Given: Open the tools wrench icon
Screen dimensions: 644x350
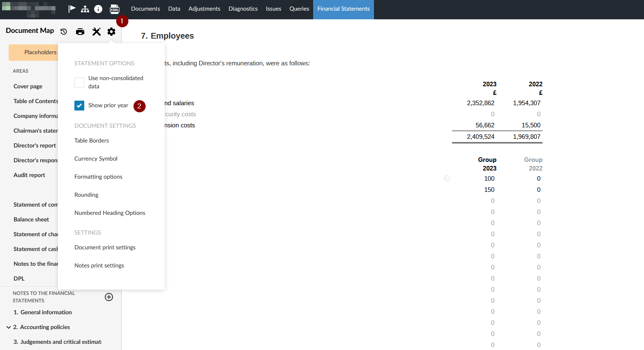Looking at the screenshot, I should [97, 32].
